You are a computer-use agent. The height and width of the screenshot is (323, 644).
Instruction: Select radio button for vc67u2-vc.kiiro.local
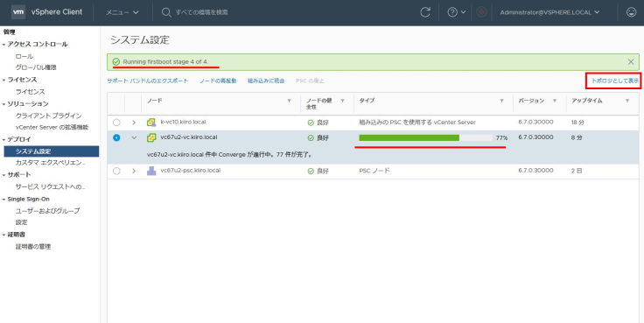point(116,137)
